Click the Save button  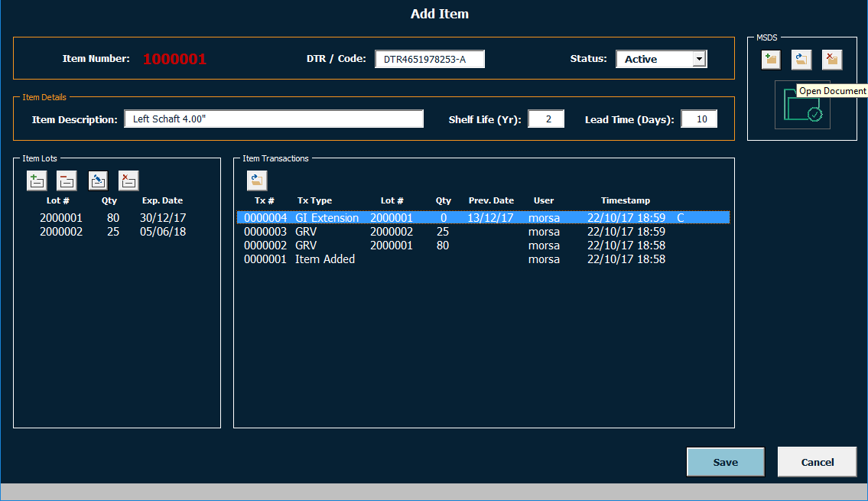726,462
